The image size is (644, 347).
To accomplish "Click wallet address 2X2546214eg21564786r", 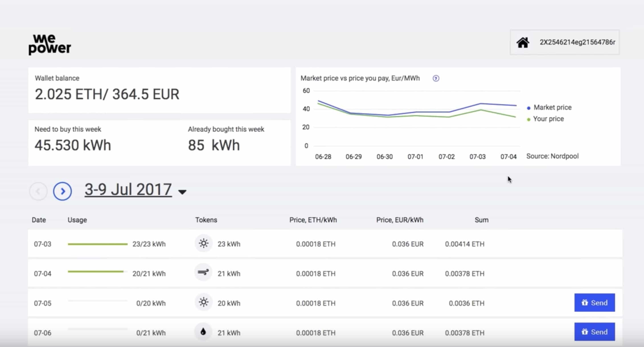I will [577, 42].
